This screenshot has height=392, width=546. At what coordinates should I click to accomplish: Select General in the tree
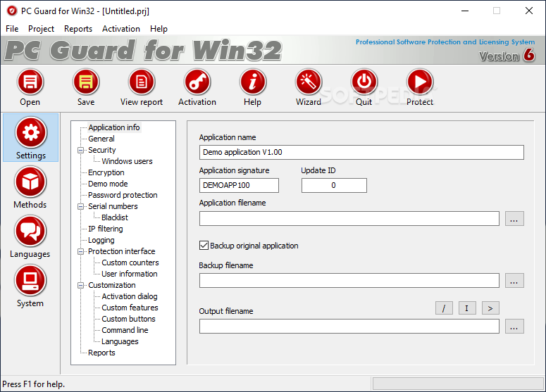pyautogui.click(x=101, y=139)
